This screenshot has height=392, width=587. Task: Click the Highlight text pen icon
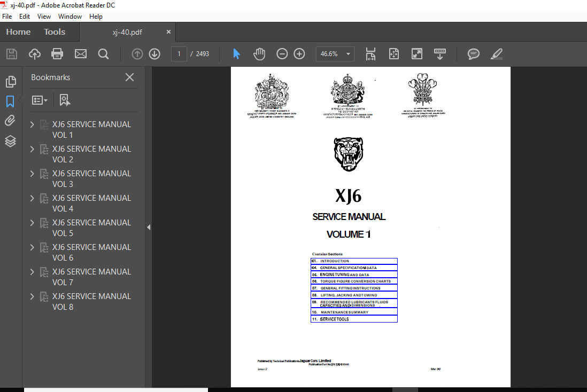(x=497, y=54)
